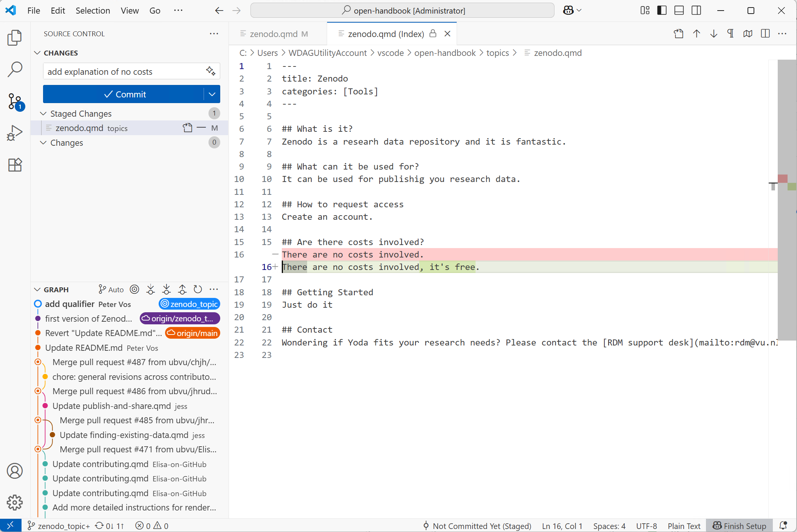Open the Extensions view icon
This screenshot has height=532, width=797.
coord(15,165)
